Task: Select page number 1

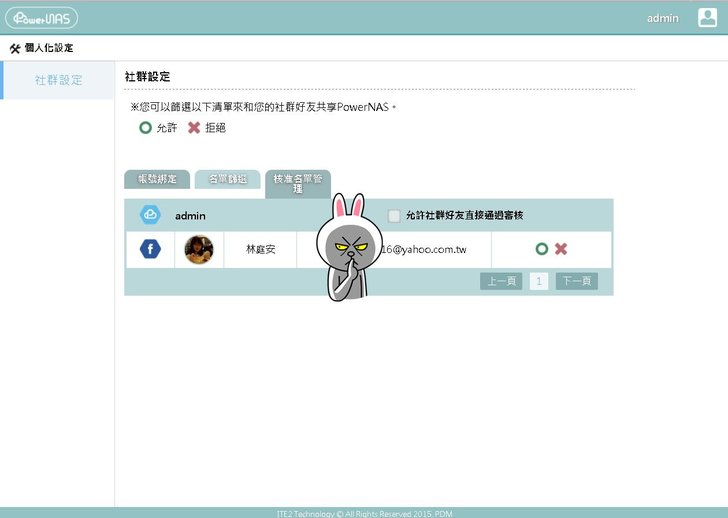Action: tap(539, 281)
